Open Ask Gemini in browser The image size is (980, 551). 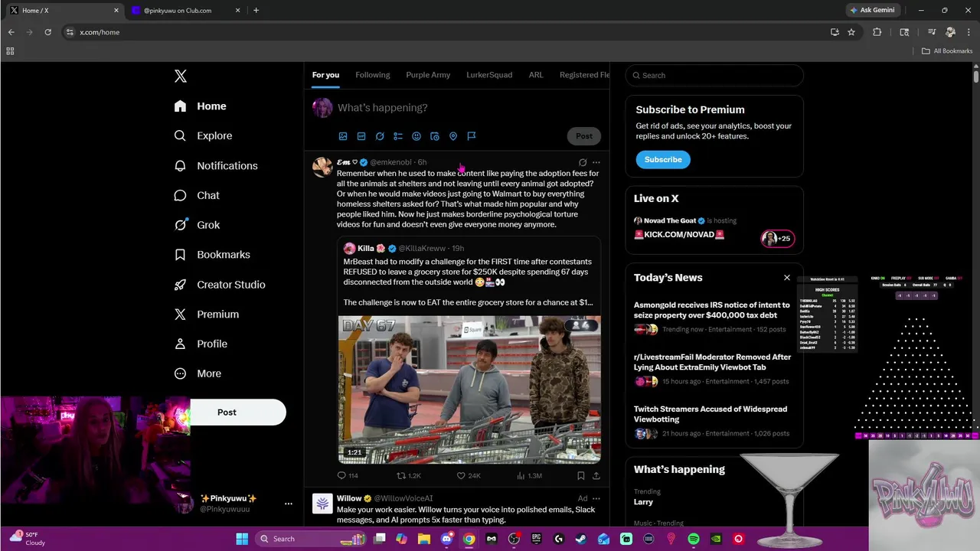tap(872, 10)
